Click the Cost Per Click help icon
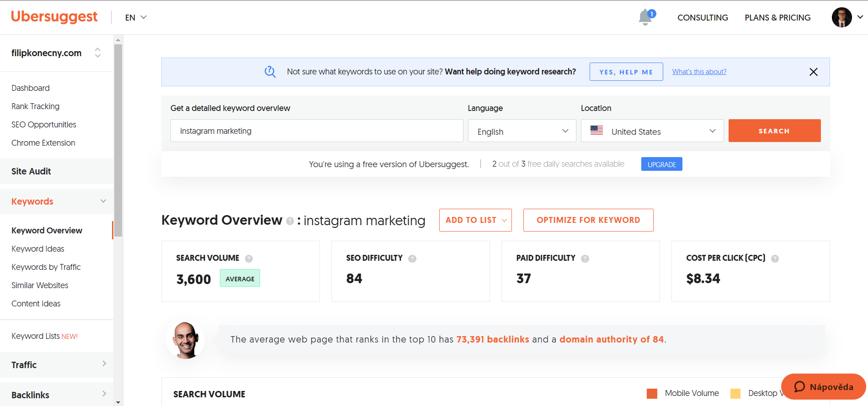868x406 pixels. pos(775,258)
